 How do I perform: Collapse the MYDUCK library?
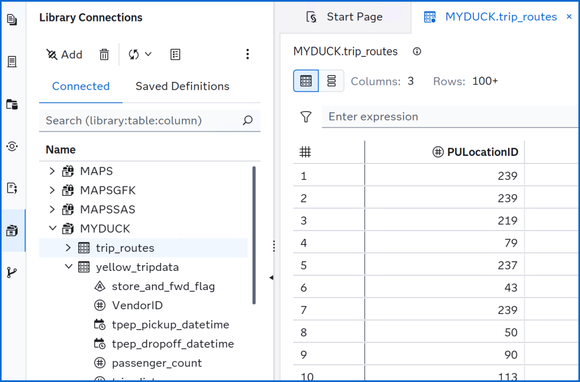[53, 228]
